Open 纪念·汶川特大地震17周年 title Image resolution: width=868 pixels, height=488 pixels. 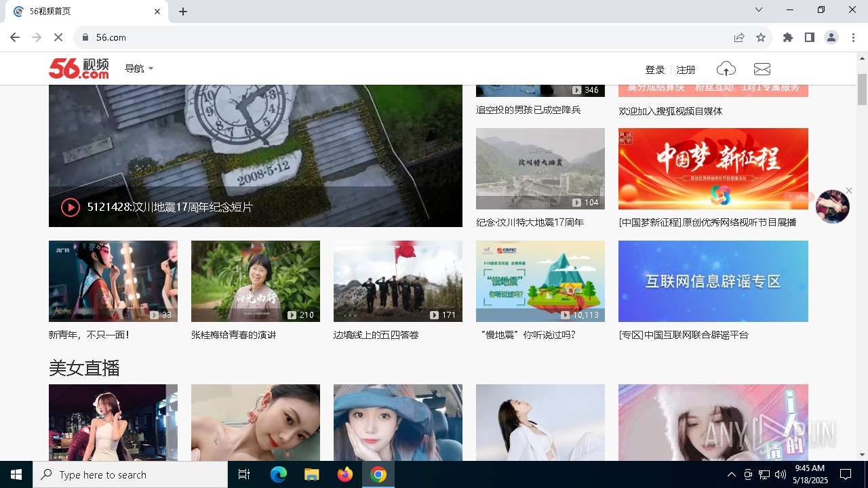pos(530,222)
